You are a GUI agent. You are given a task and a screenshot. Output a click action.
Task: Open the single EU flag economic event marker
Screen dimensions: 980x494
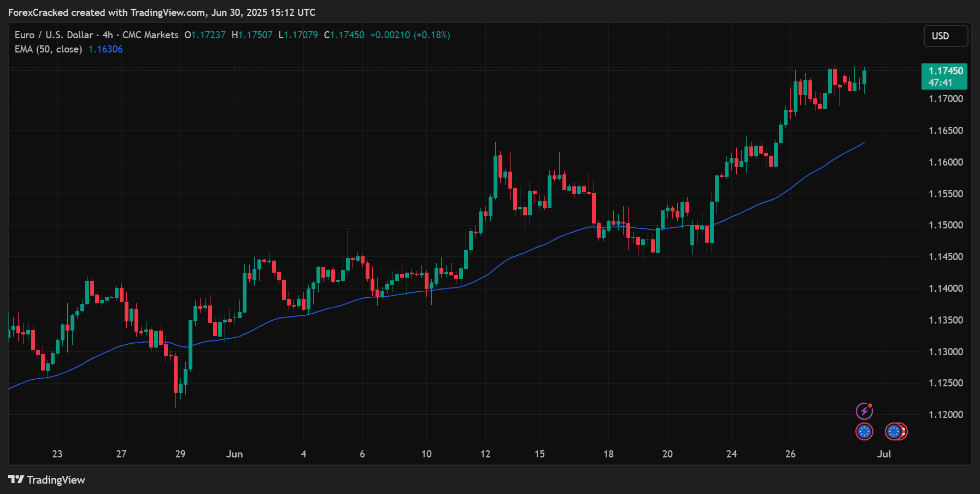pos(864,431)
